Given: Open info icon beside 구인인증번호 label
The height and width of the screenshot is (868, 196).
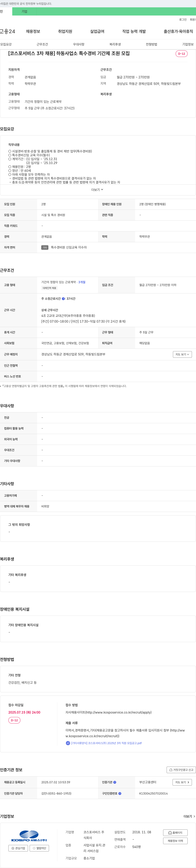Looking at the screenshot, I should tap(120, 793).
